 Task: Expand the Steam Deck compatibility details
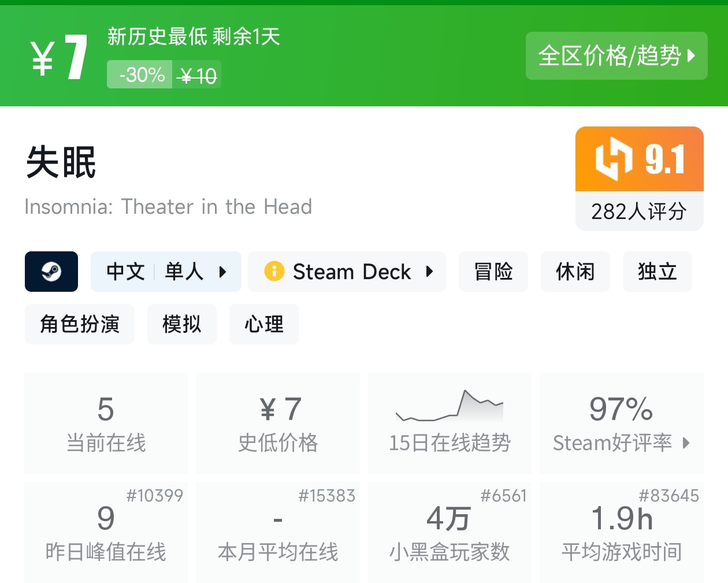coord(430,272)
